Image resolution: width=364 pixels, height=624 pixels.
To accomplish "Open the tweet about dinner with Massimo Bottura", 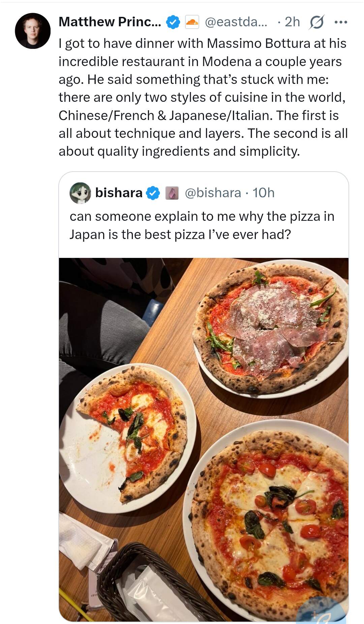I will (x=203, y=97).
